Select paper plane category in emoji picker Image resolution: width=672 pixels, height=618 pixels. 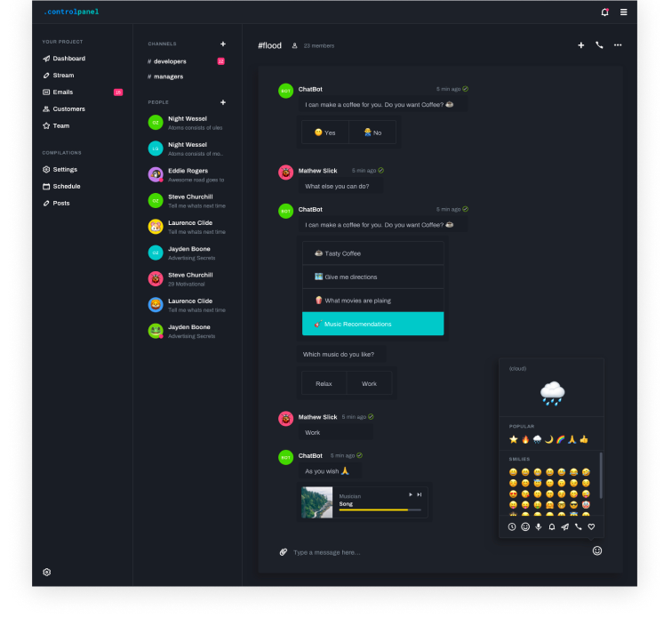[x=564, y=526]
